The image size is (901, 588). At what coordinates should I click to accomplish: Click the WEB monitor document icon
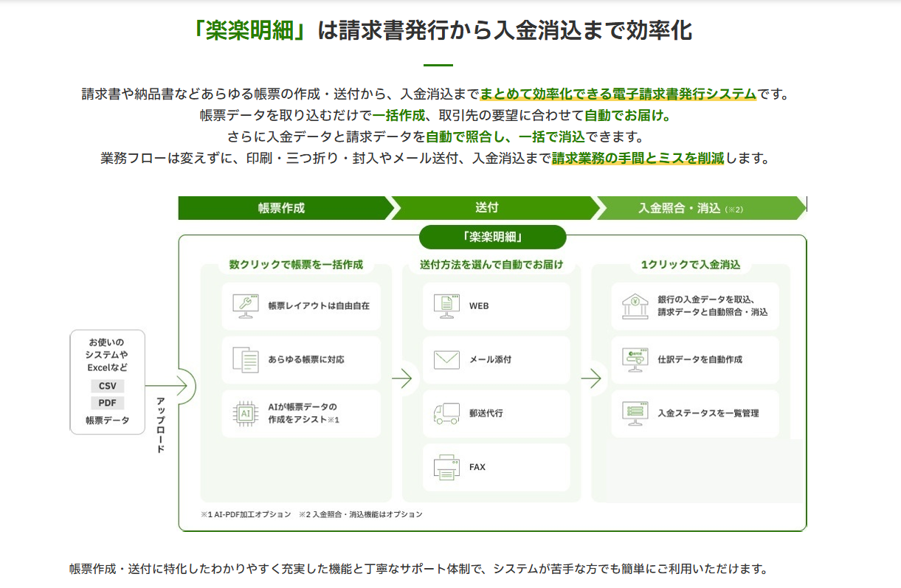coord(446,305)
